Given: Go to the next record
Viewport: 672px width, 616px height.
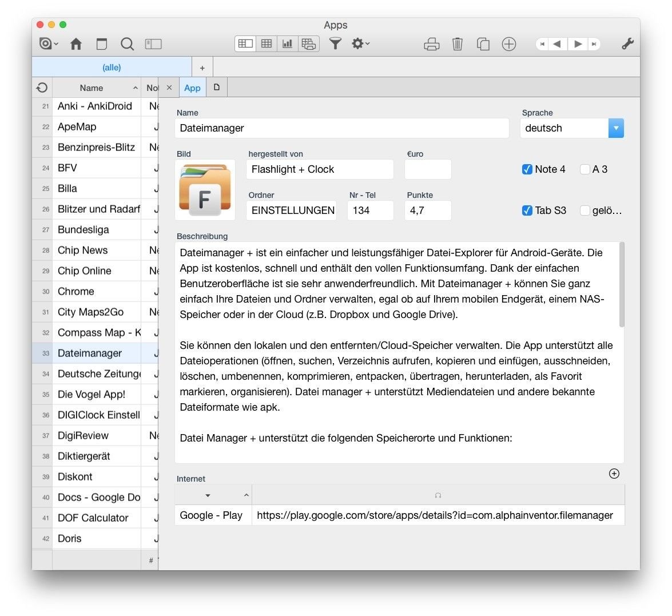Looking at the screenshot, I should tap(578, 43).
